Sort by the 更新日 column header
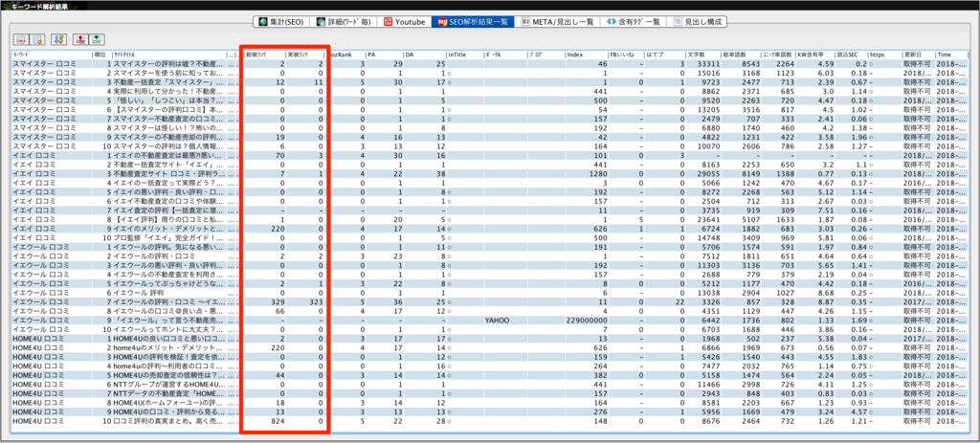980x443 pixels. [918, 55]
